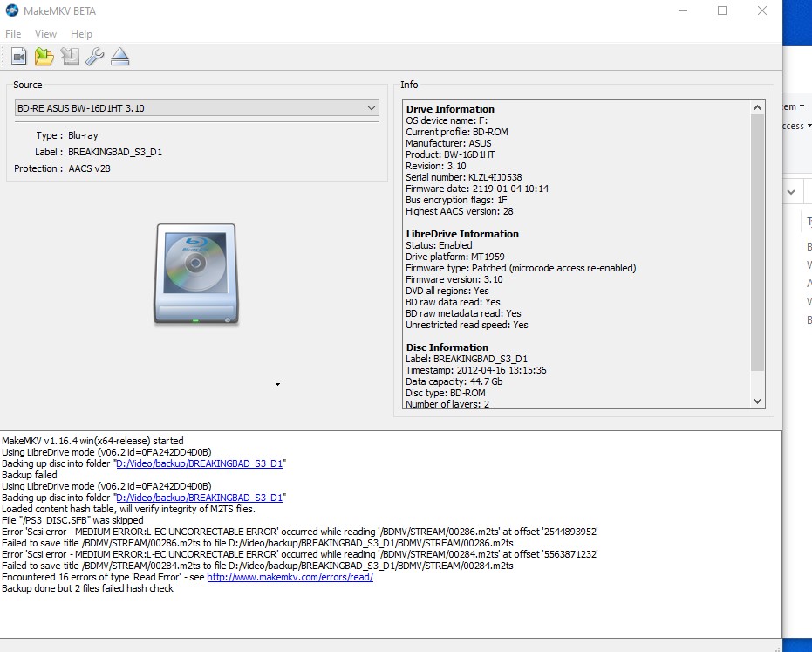Click the Info panel scroll up arrow
The height and width of the screenshot is (652, 812).
pos(757,107)
